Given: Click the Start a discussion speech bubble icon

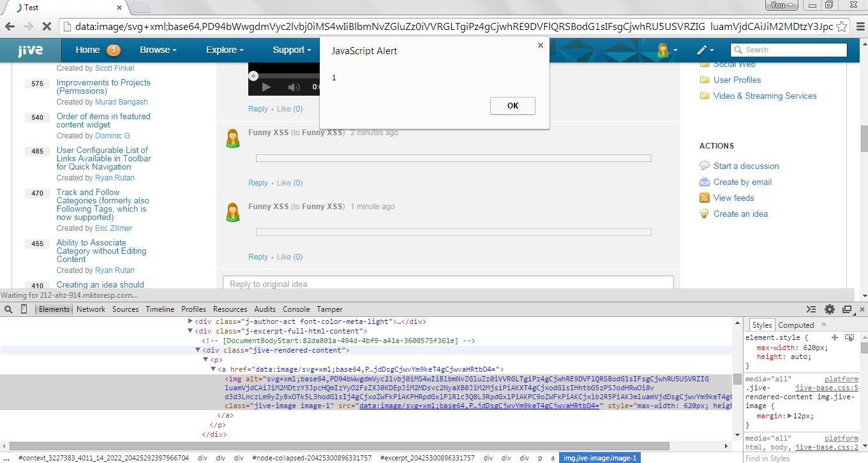Looking at the screenshot, I should [x=705, y=166].
